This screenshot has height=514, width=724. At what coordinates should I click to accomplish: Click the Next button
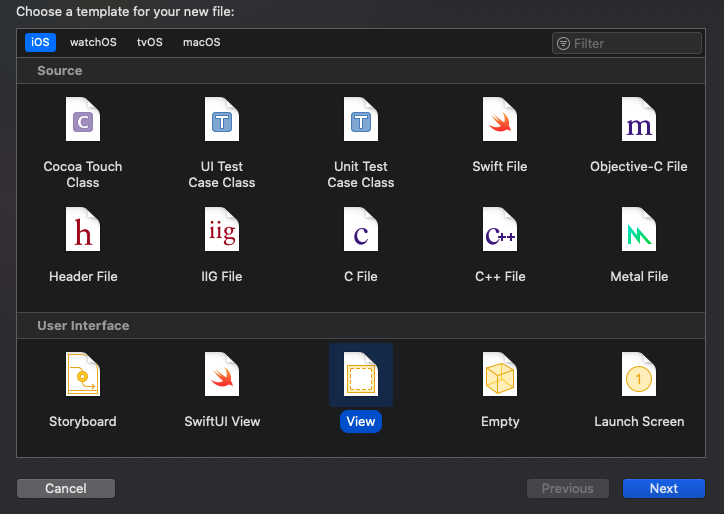(664, 489)
